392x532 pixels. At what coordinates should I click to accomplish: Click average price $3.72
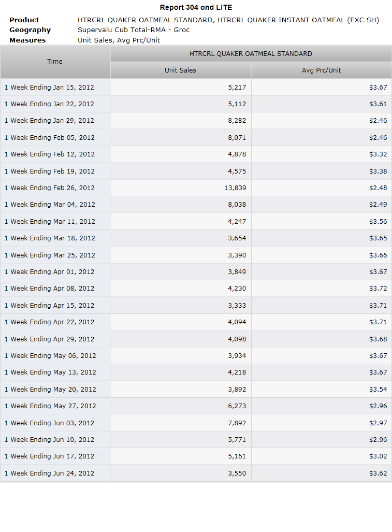click(x=378, y=289)
